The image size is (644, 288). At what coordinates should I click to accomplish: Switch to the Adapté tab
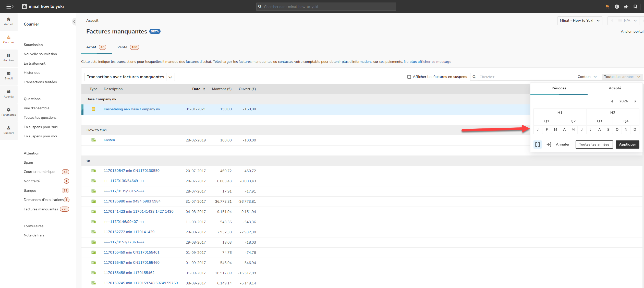click(615, 88)
